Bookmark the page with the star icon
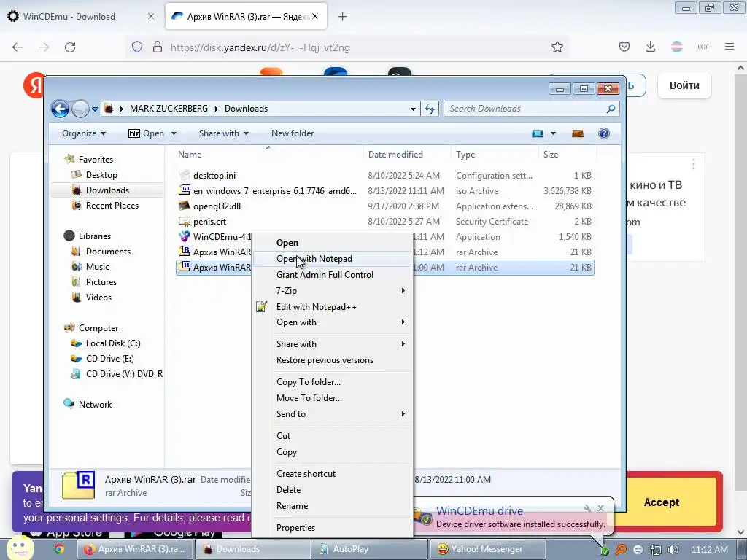747x560 pixels. pos(557,47)
